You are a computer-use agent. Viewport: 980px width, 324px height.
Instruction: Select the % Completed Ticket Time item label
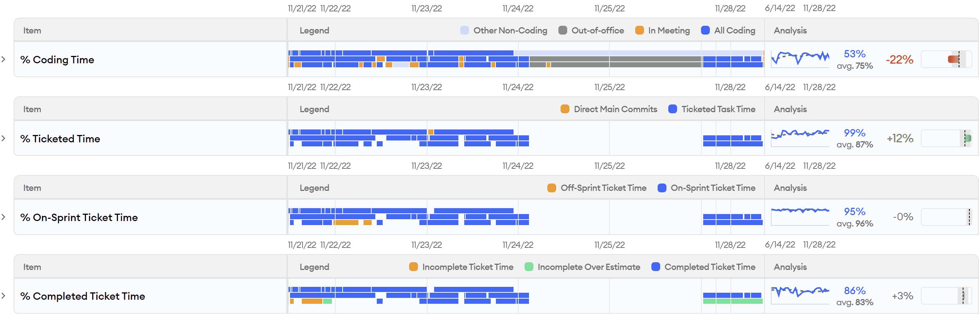pos(83,296)
